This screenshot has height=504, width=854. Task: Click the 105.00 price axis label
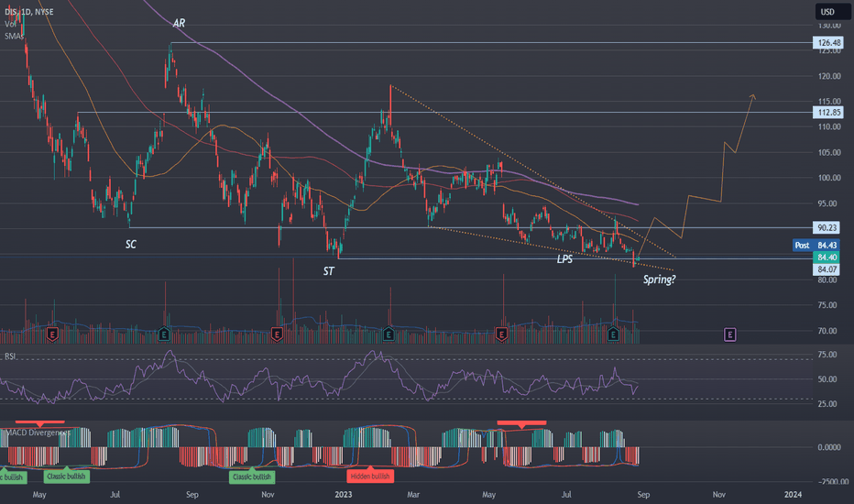click(829, 152)
